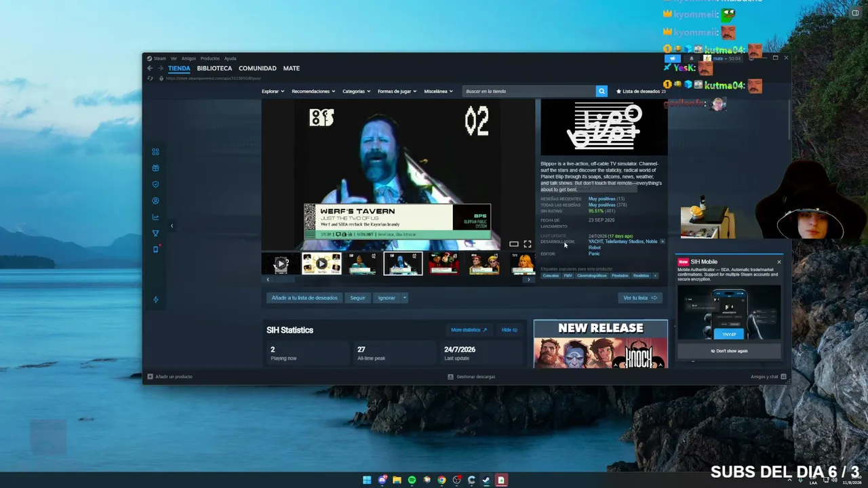Open Amigos y chat
Image resolution: width=868 pixels, height=488 pixels.
coord(768,377)
